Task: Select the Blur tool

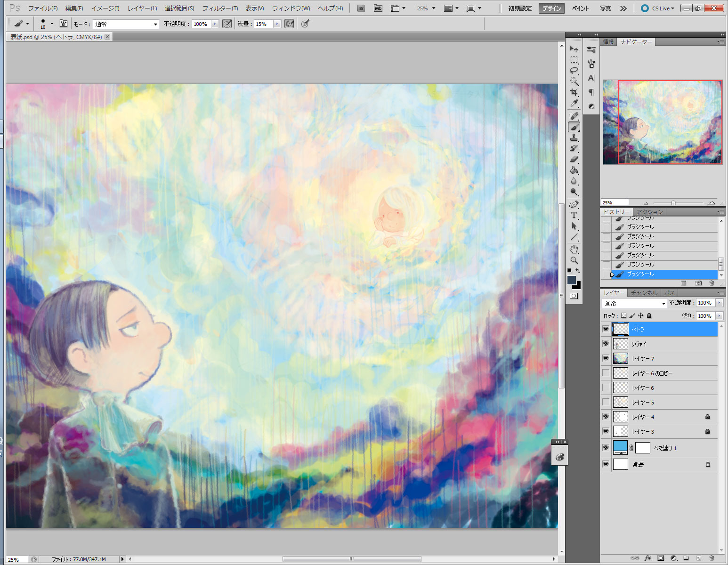Action: pyautogui.click(x=574, y=181)
